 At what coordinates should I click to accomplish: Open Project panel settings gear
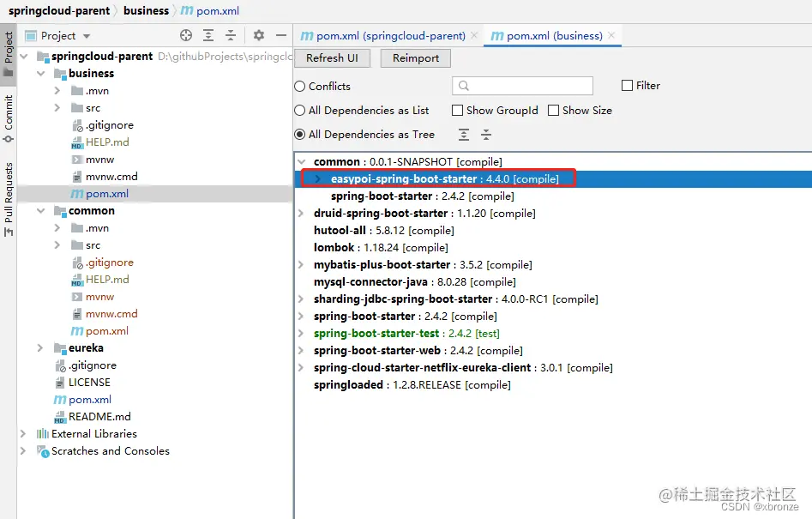point(259,35)
